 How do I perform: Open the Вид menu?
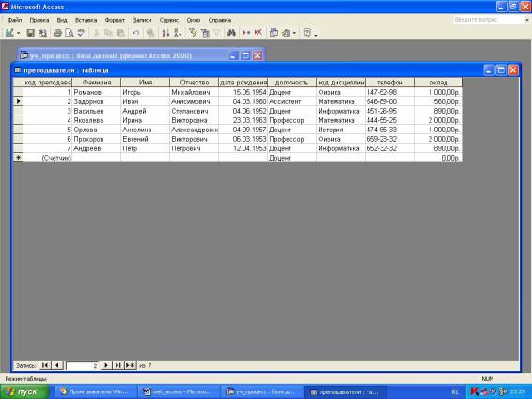coord(62,20)
